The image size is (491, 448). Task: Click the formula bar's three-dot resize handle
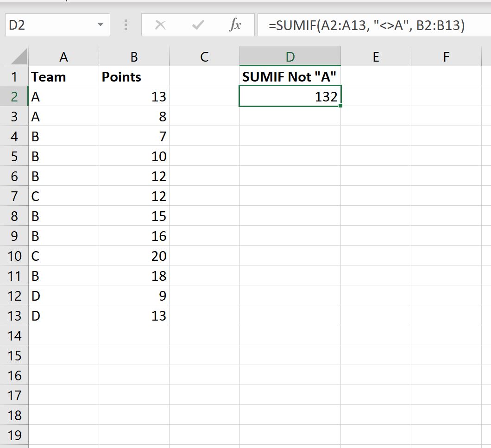pyautogui.click(x=126, y=25)
